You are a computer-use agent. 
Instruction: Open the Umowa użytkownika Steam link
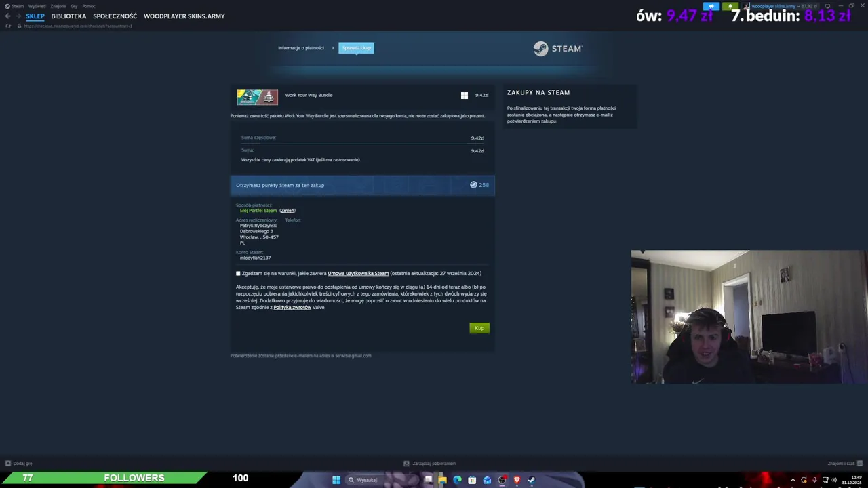pos(358,274)
